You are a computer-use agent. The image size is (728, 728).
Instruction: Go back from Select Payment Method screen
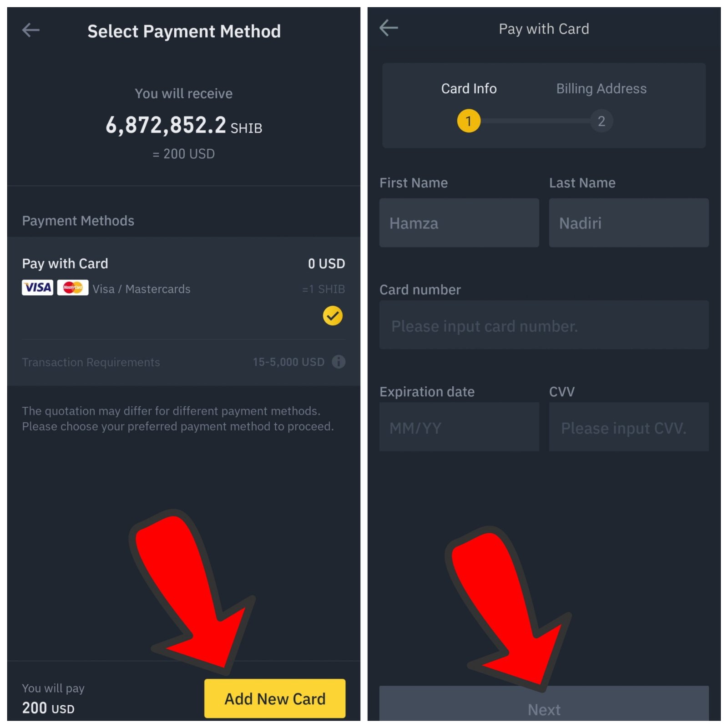(31, 30)
